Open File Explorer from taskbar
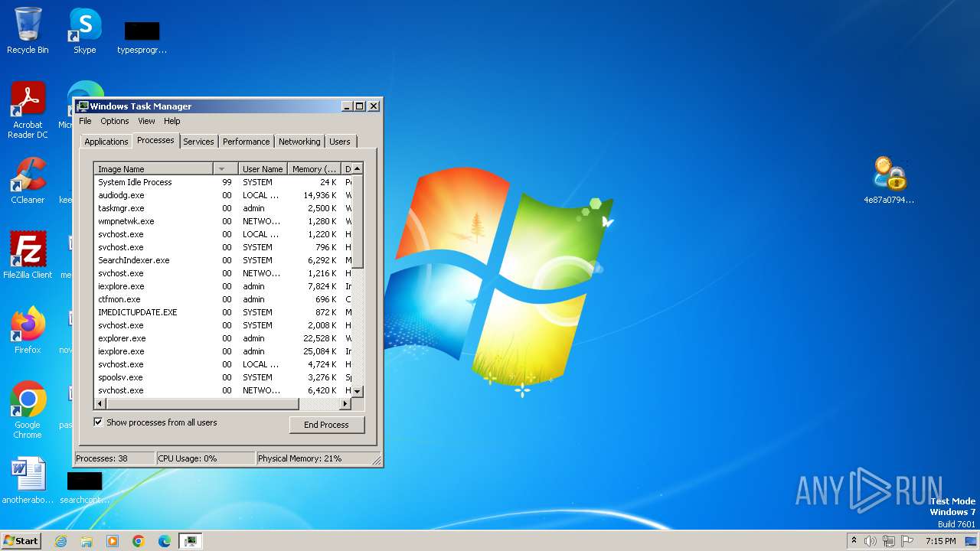 [x=87, y=541]
